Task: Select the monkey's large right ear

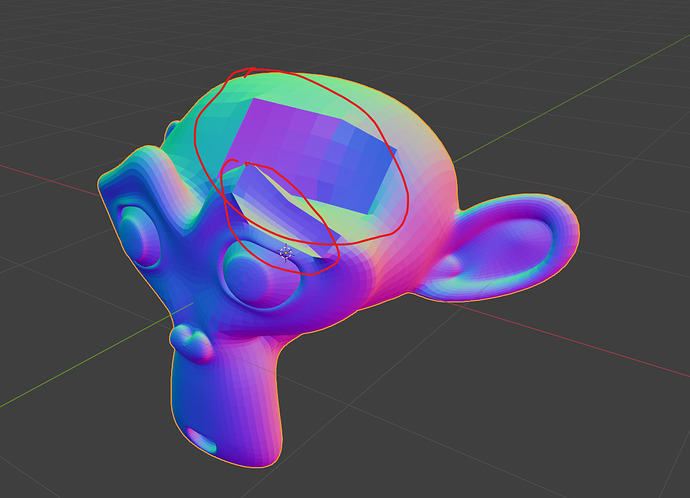Action: pyautogui.click(x=497, y=249)
